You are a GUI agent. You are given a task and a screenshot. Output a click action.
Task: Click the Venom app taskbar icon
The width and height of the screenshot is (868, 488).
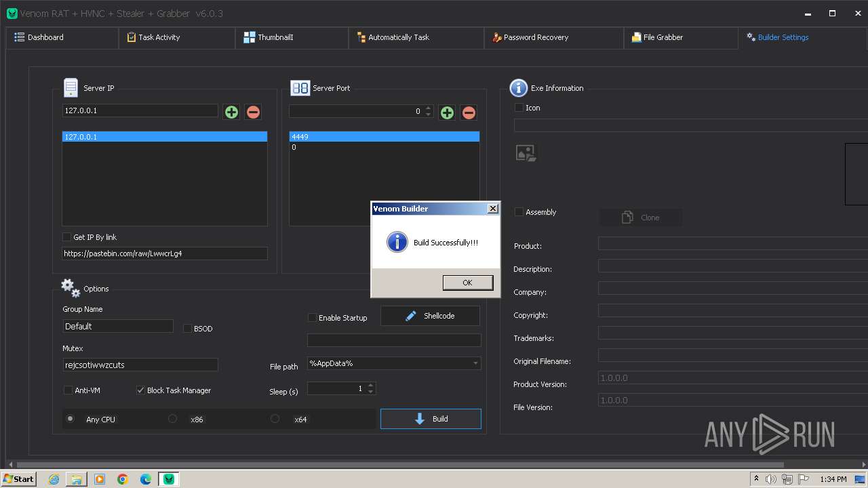169,479
